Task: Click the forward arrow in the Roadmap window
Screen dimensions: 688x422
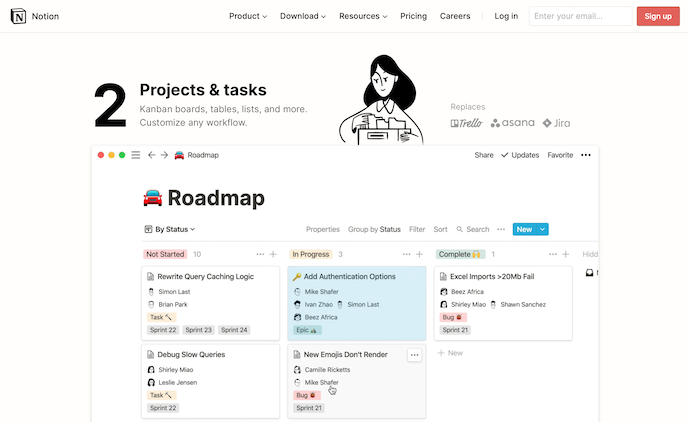Action: (x=164, y=155)
